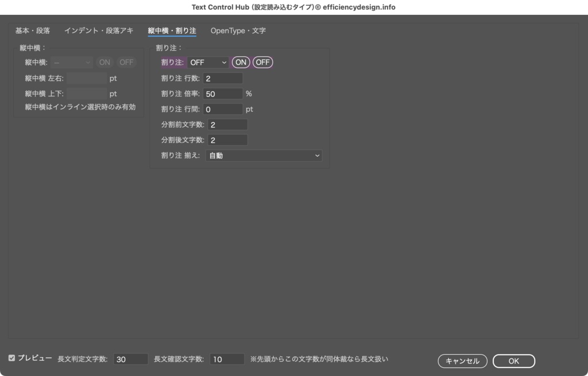This screenshot has width=588, height=376.
Task: Click the 割り注 揃え label
Action: tap(180, 155)
